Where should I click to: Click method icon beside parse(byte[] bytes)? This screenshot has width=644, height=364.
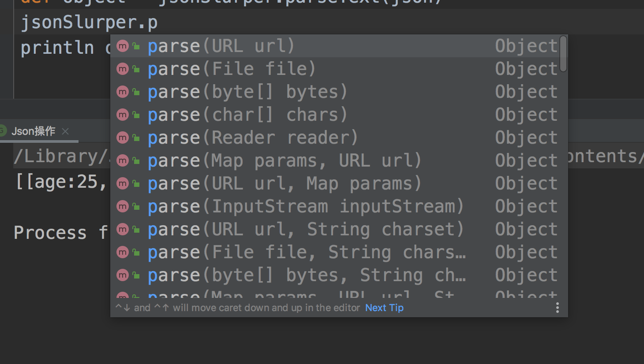123,92
